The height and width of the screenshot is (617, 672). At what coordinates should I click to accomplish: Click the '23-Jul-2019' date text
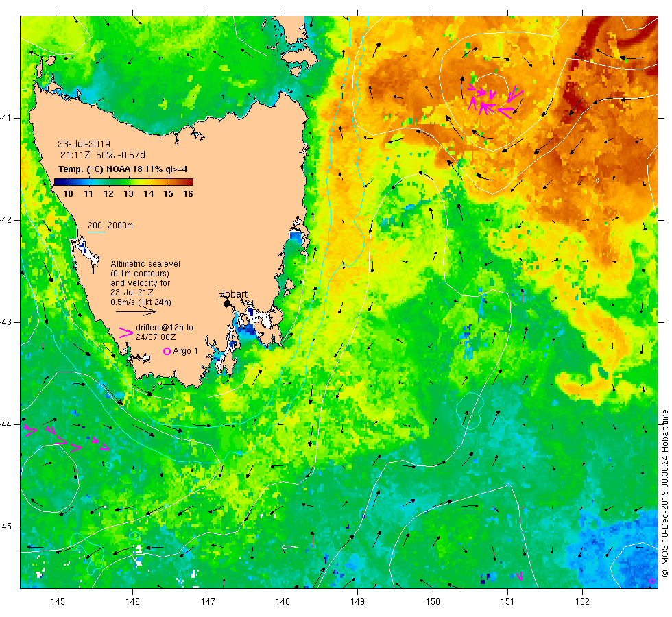[x=84, y=144]
